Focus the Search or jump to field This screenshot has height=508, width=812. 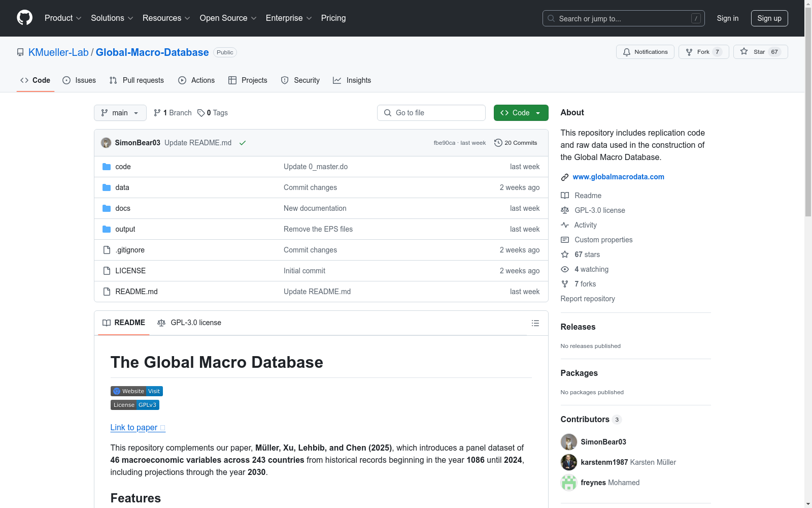point(623,18)
